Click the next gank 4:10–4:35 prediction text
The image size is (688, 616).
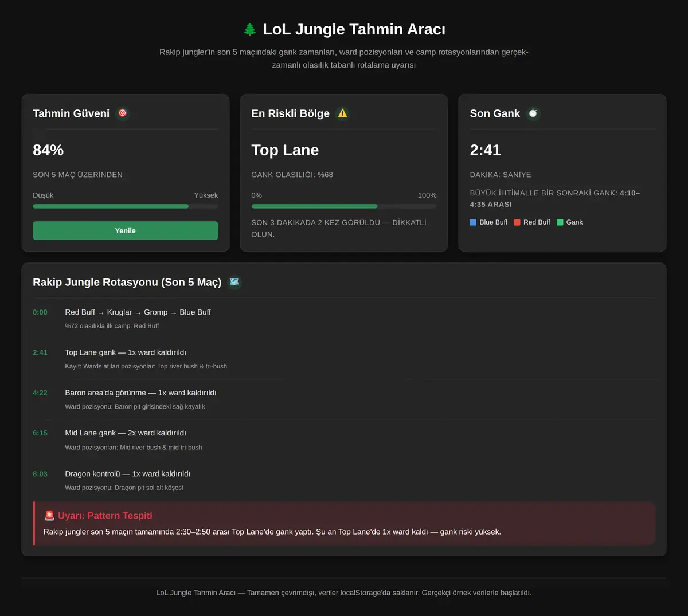click(x=555, y=199)
